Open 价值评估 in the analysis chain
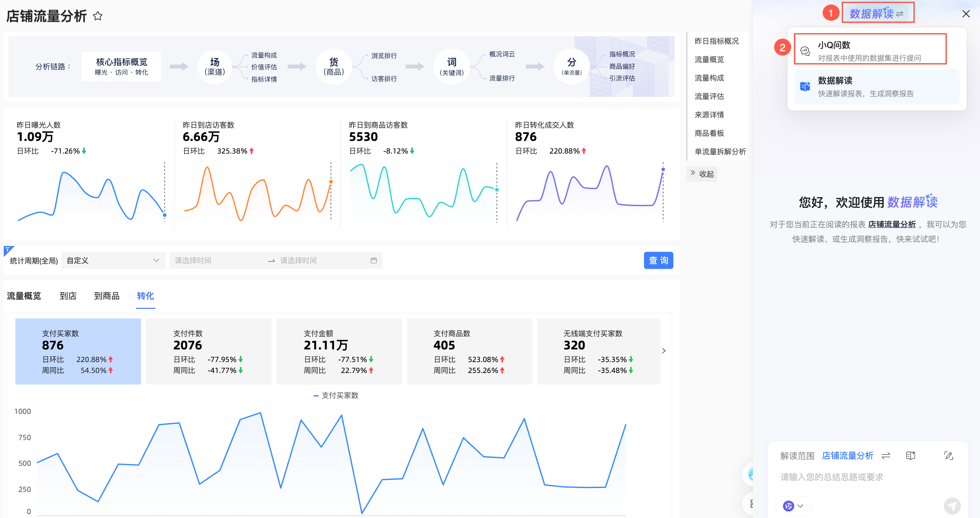The height and width of the screenshot is (518, 980). click(x=264, y=67)
